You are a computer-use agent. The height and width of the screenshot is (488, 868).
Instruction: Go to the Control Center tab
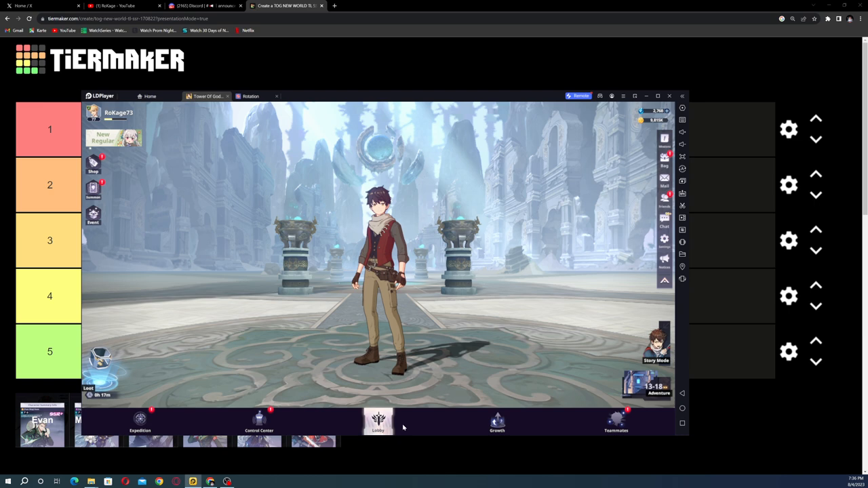259,421
